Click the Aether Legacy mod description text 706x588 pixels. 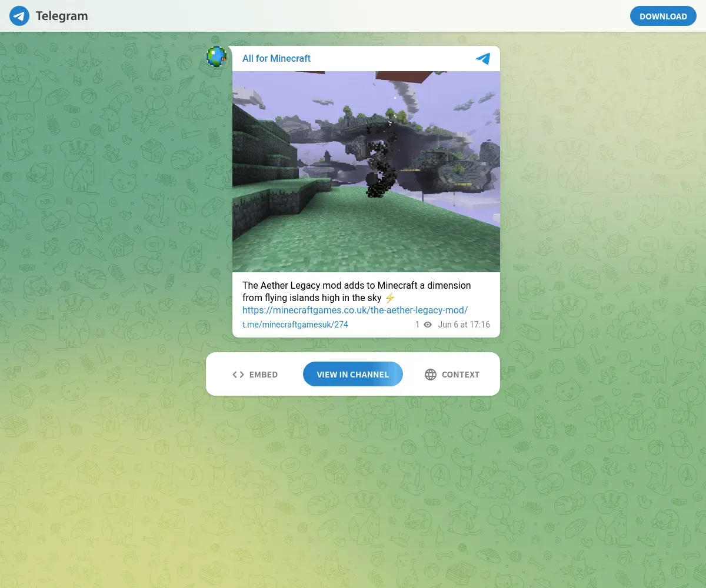click(x=357, y=291)
